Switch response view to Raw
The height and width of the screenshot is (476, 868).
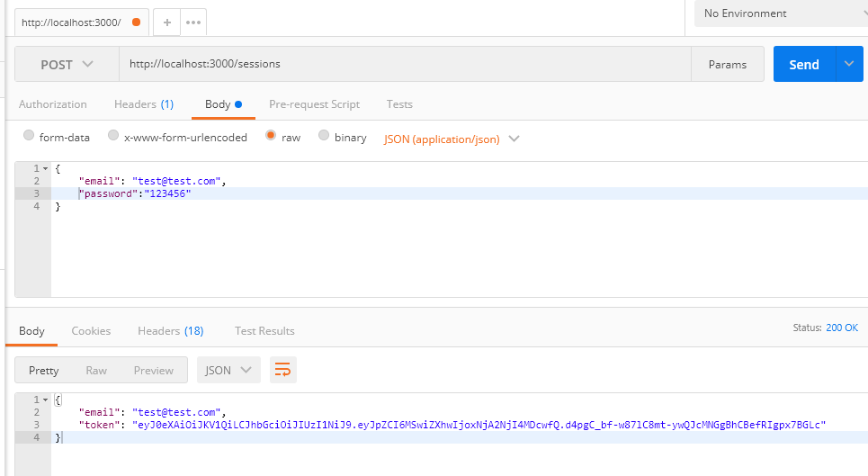[x=96, y=371]
